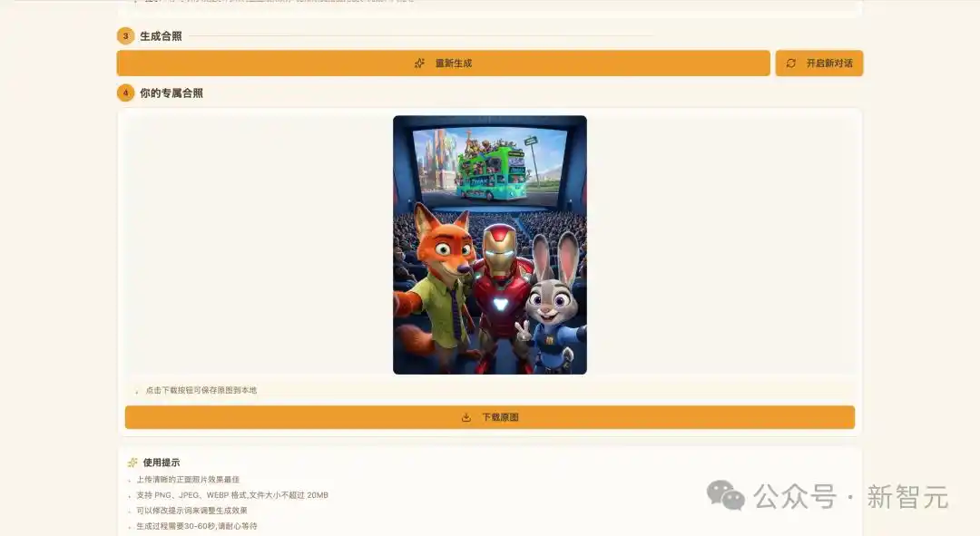Click the circled step number 3 badge

(x=123, y=38)
